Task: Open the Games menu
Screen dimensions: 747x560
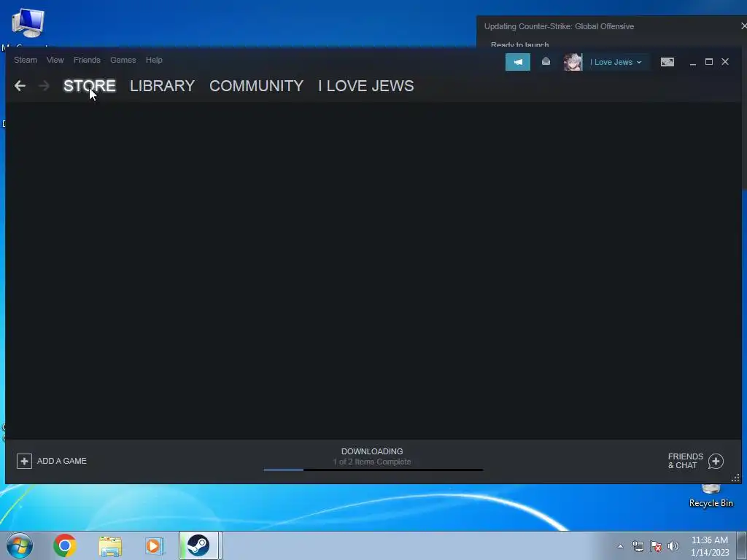Action: pos(123,60)
